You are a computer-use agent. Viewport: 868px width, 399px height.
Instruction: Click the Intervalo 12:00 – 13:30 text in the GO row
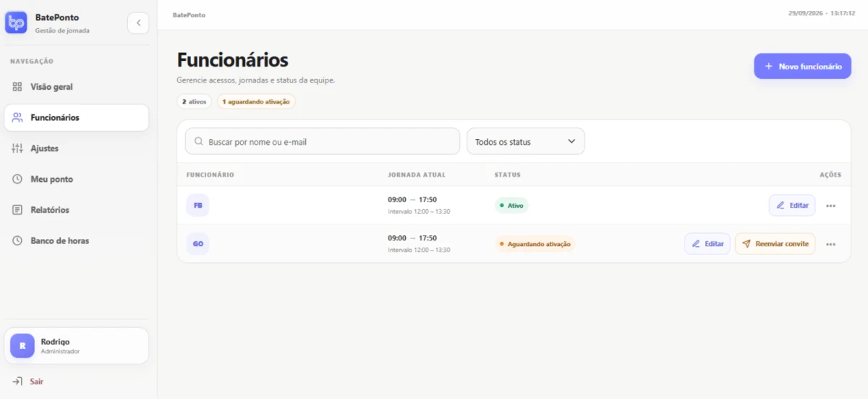coord(419,250)
